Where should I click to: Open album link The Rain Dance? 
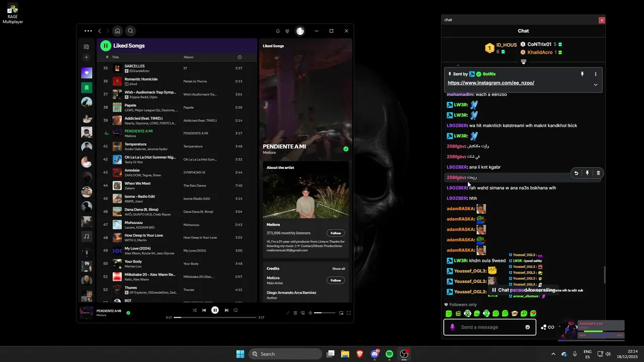195,186
